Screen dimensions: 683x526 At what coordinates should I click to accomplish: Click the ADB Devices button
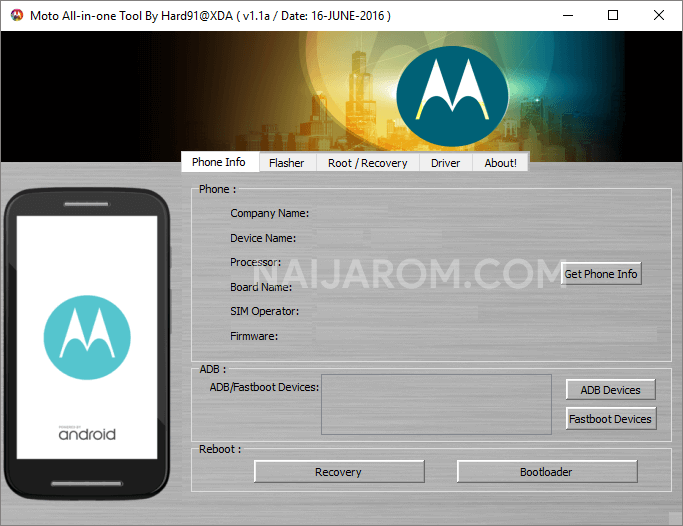[611, 390]
